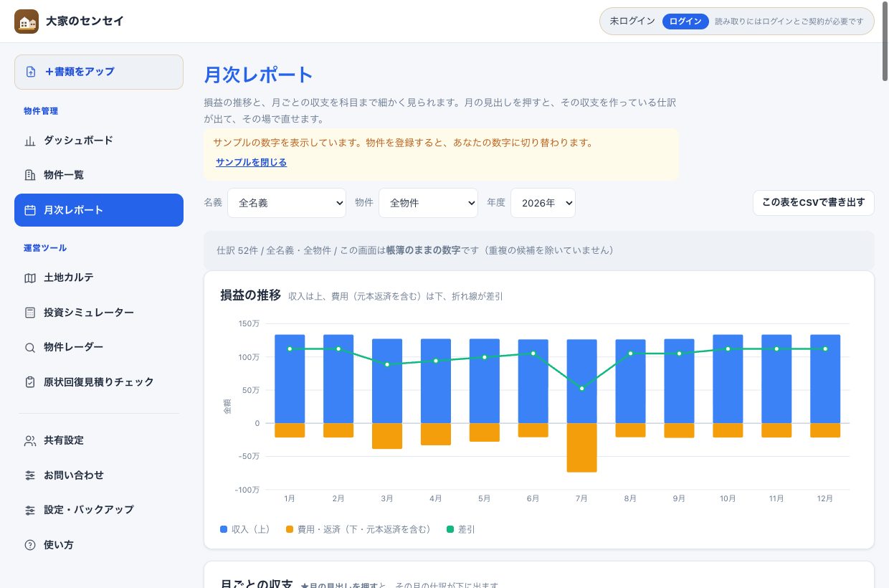This screenshot has height=588, width=889.
Task: Click the sliders icon for お問い合わせ
Action: (30, 475)
